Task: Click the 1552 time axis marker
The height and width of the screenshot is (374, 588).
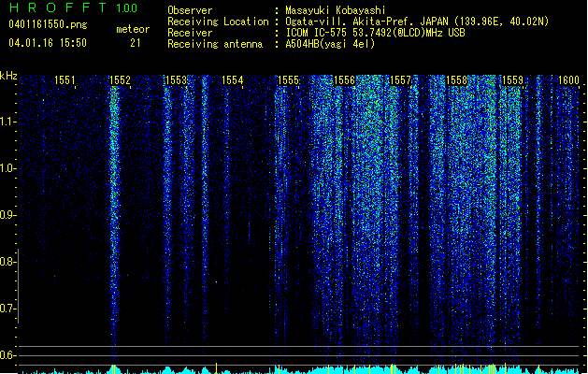Action: coord(120,80)
